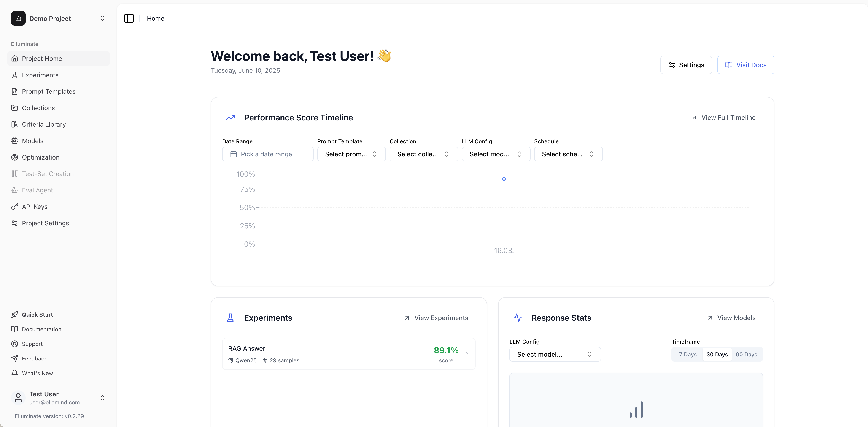Click the 89.1% score value
868x427 pixels.
(x=446, y=350)
